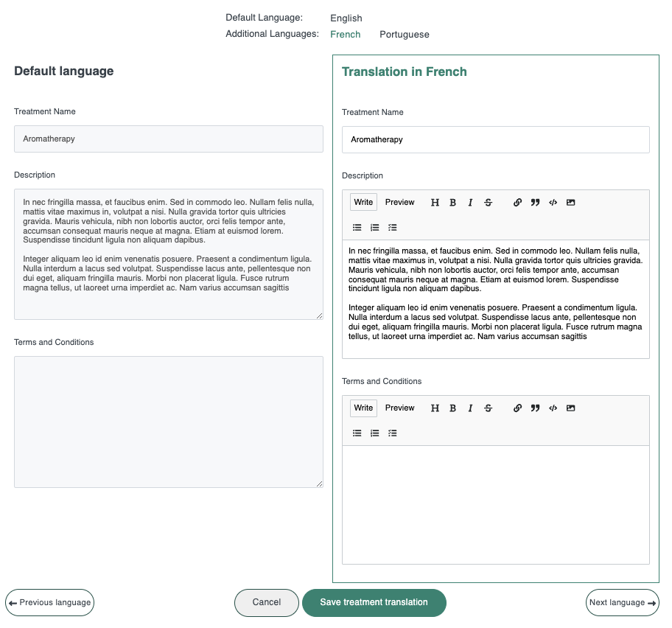672x628 pixels.
Task: Insert heading in Terms and Conditions editor
Action: [x=435, y=408]
